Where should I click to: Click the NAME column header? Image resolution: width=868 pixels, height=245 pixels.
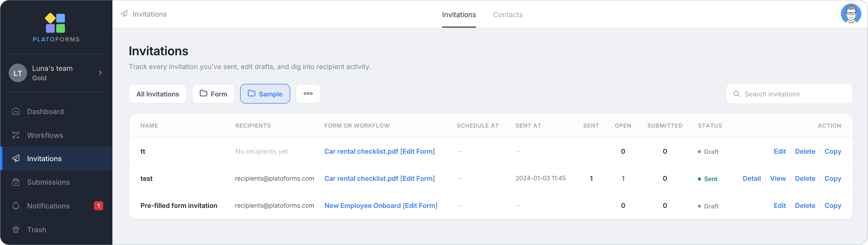tap(149, 126)
